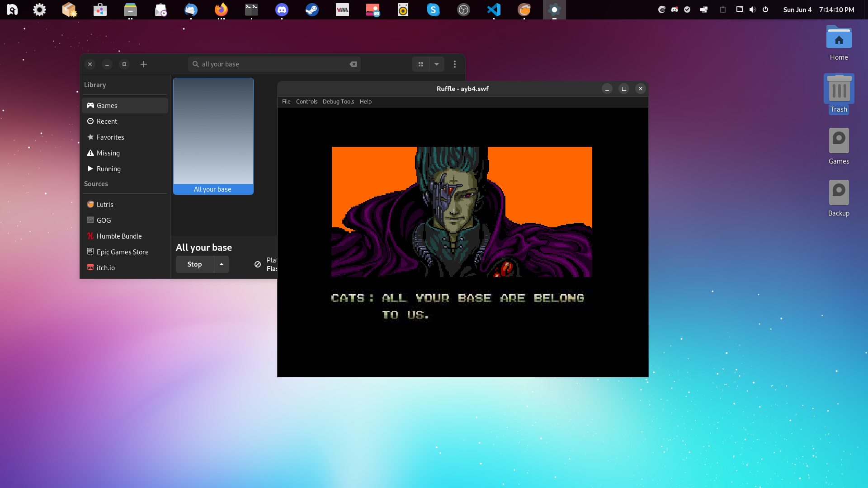
Task: Toggle grid view in Lutris
Action: click(x=420, y=64)
